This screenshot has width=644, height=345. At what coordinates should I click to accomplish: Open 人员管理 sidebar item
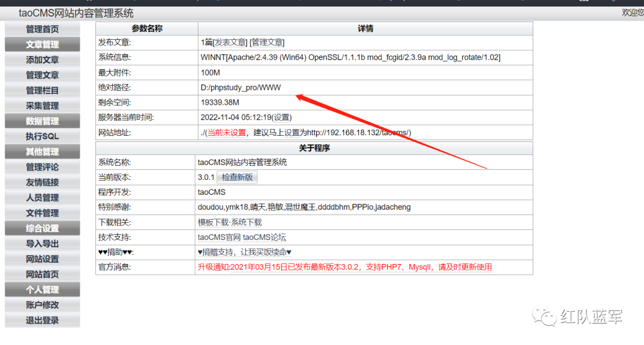[42, 198]
